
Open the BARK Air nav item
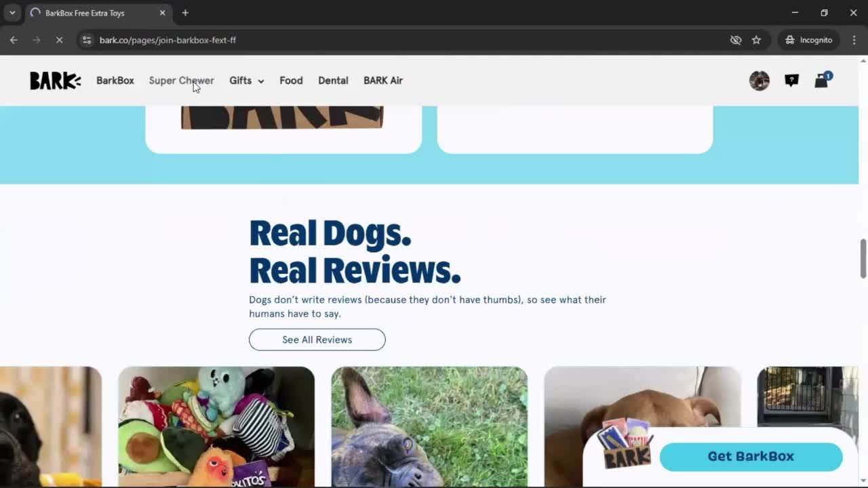383,81
